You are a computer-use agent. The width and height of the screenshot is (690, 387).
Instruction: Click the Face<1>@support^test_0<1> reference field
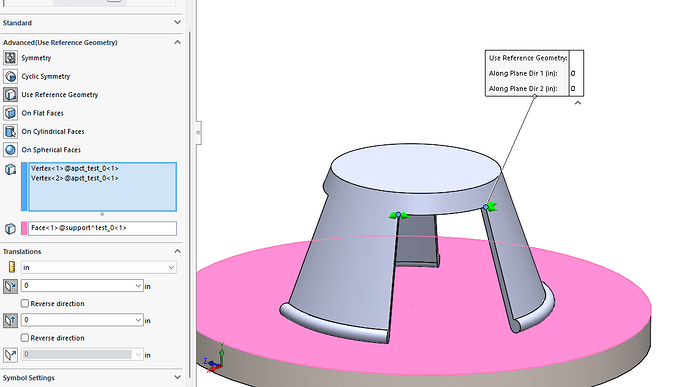[x=102, y=228]
